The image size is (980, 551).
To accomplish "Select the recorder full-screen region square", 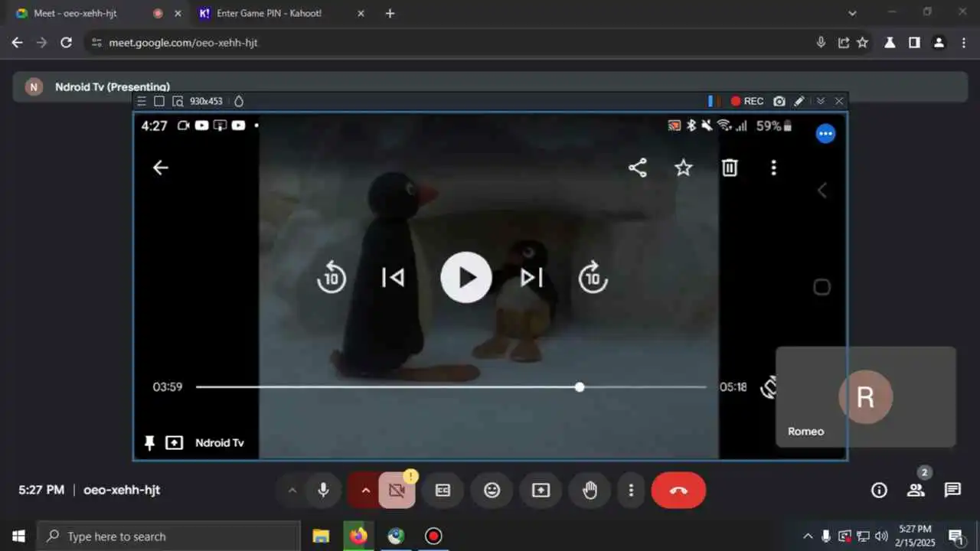I will pyautogui.click(x=159, y=101).
